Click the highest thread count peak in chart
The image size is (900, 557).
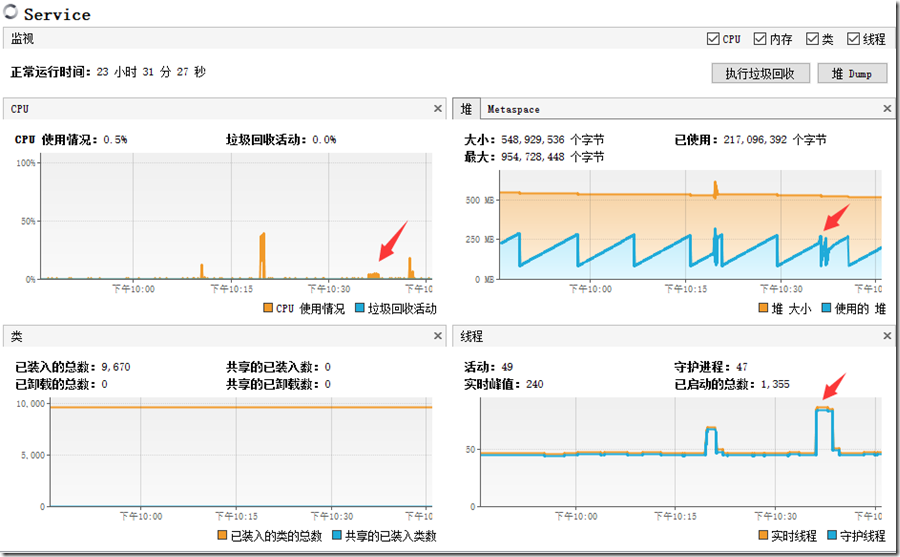(x=824, y=409)
